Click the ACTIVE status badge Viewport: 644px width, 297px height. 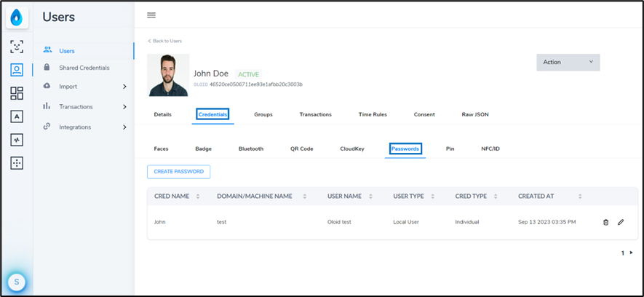(248, 75)
